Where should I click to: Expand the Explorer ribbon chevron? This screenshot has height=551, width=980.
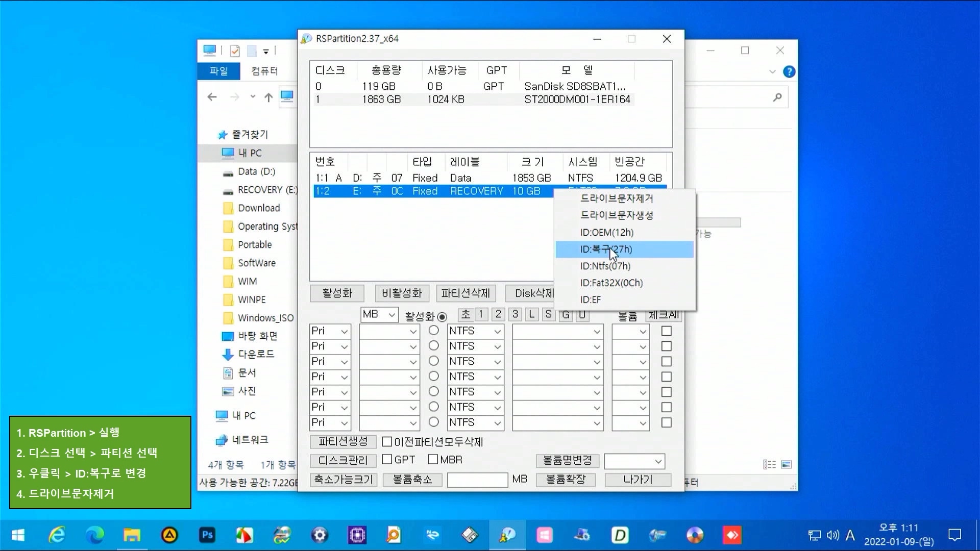(772, 72)
